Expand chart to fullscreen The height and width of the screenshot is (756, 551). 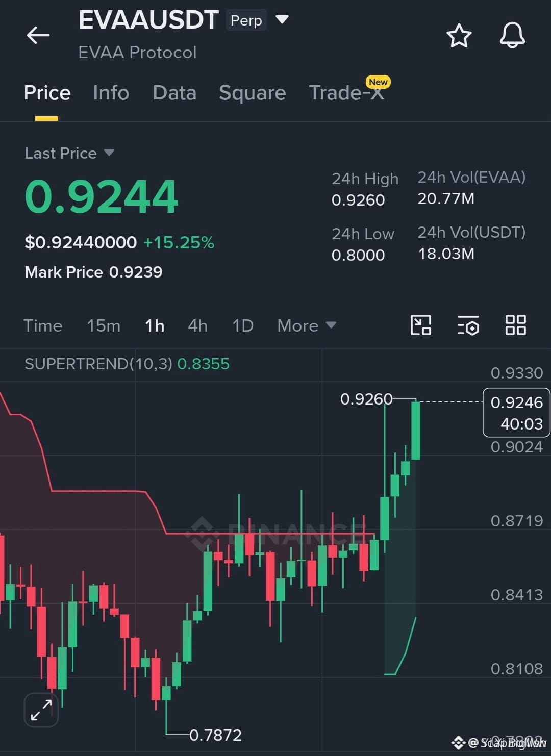[x=41, y=710]
